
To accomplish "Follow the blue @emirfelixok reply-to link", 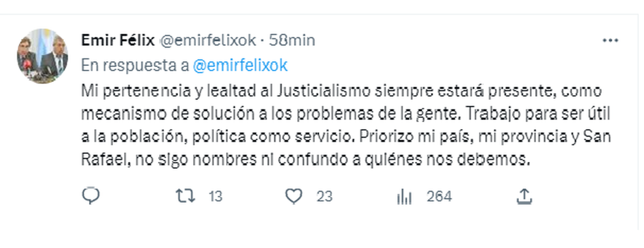I will tap(240, 65).
